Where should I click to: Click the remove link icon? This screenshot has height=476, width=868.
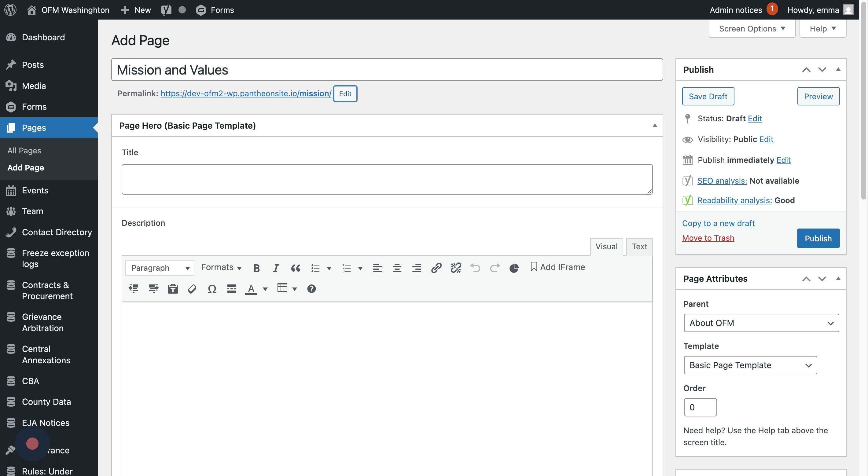coord(456,268)
